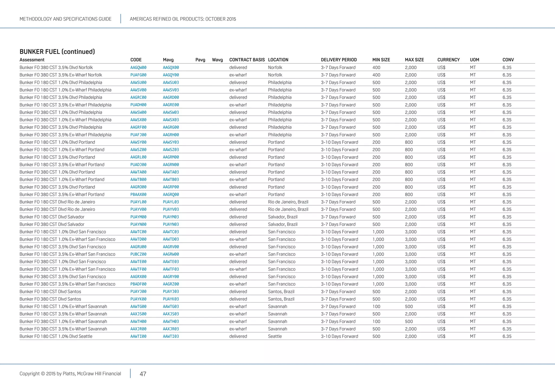Click PBADF00 San Francisco code
Image resolution: width=555 pixels, height=392 pixels.
coord(138,284)
